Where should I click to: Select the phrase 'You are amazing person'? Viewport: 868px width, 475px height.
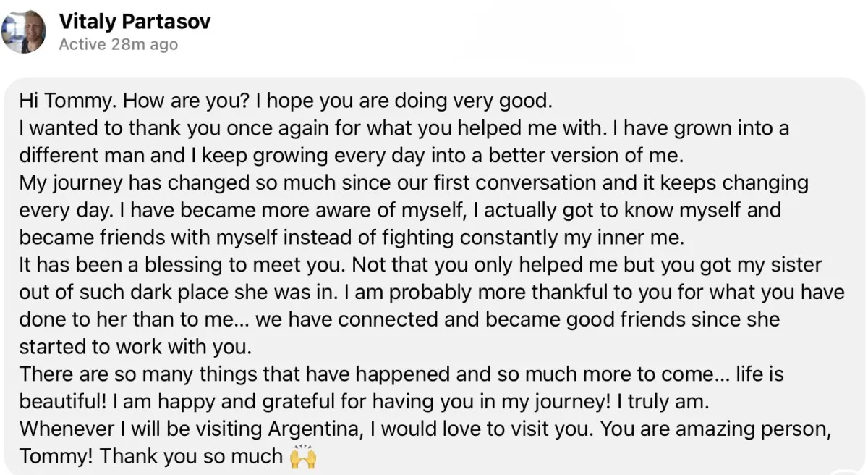tap(714, 429)
